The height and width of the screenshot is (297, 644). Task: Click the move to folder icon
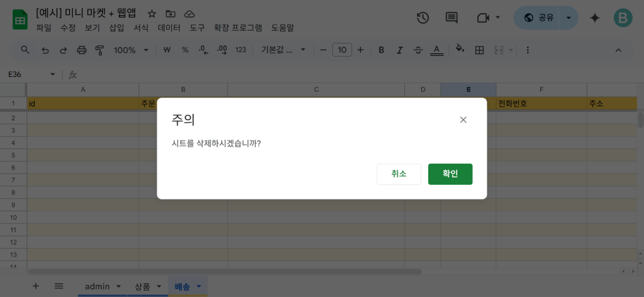coord(170,13)
